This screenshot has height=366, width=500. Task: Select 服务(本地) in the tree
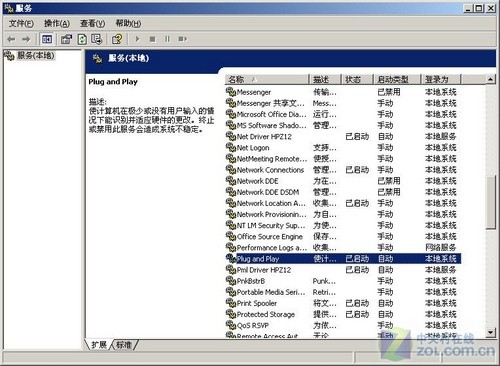tap(36, 55)
